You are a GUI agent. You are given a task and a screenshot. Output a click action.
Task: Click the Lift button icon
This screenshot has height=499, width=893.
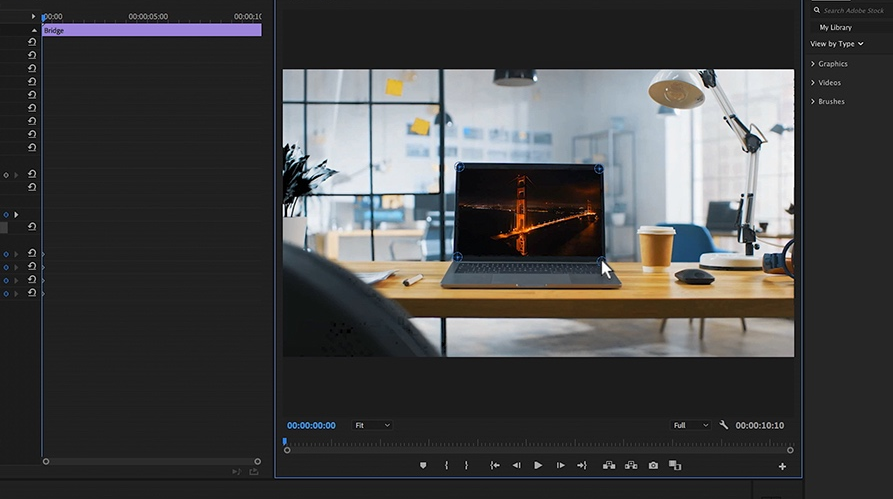(609, 465)
